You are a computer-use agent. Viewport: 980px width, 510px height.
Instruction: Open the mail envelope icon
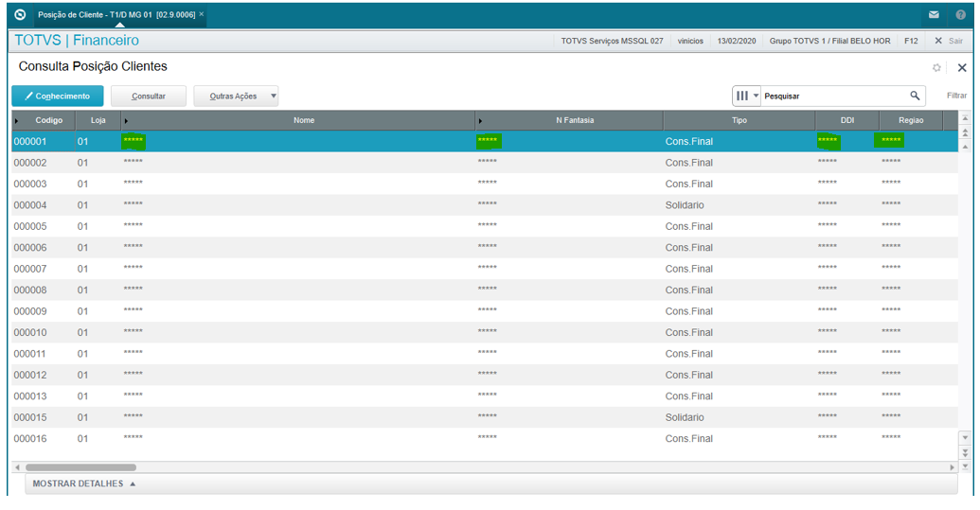pos(934,14)
